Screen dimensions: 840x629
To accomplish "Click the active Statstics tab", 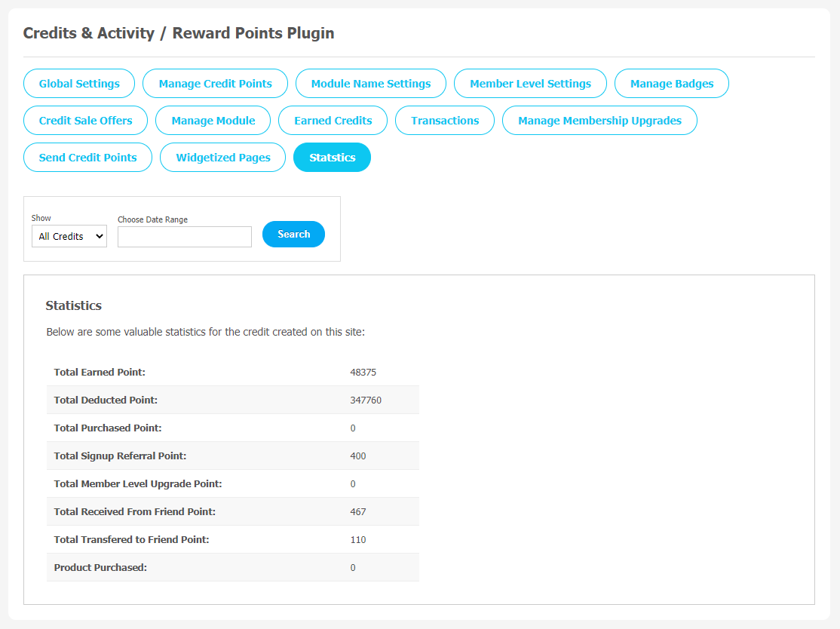I will tap(332, 158).
